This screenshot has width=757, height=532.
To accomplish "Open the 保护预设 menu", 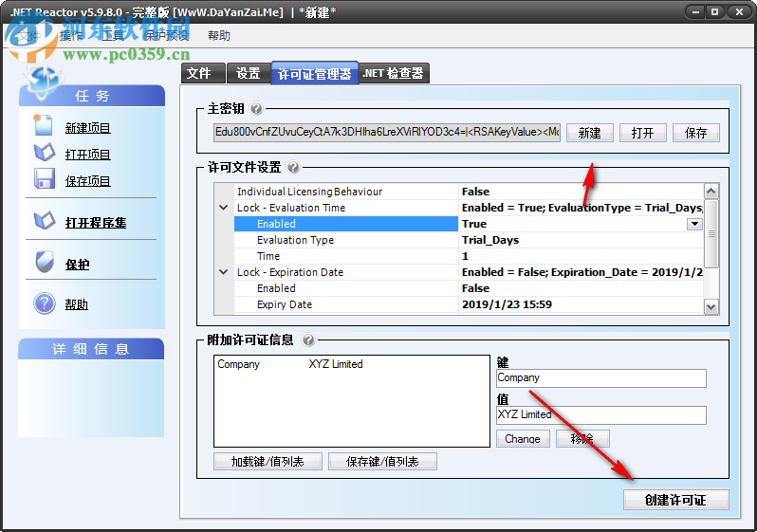I will click(x=167, y=36).
